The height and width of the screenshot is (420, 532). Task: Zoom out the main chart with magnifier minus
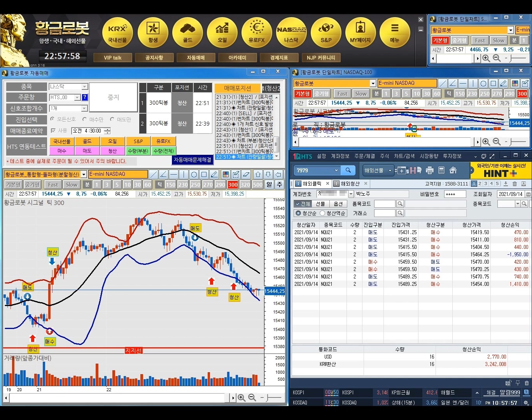pos(252,397)
